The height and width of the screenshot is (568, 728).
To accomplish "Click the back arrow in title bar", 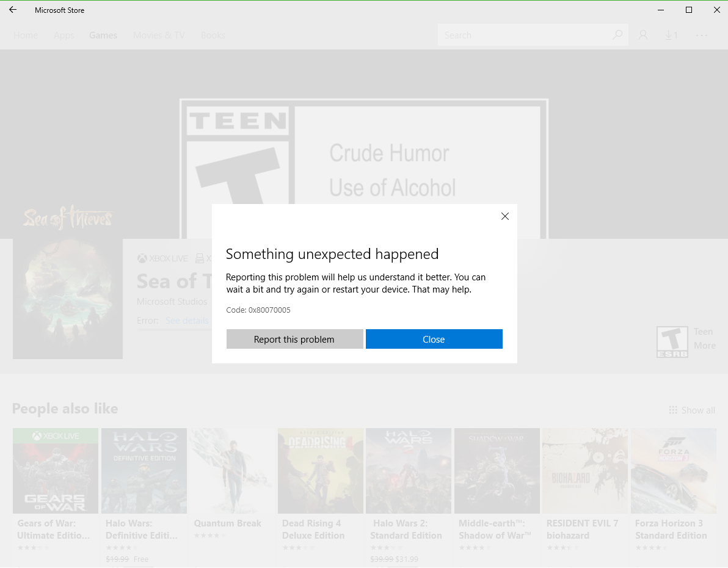I will click(13, 10).
